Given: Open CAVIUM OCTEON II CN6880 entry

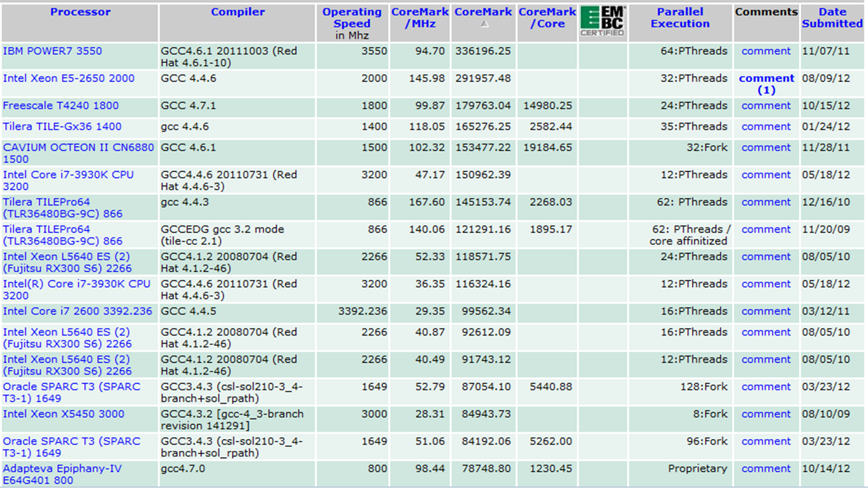Looking at the screenshot, I should click(78, 147).
